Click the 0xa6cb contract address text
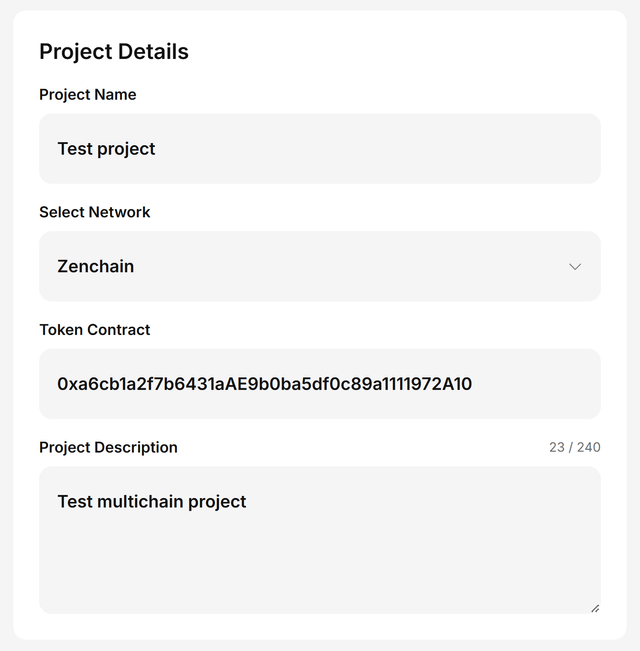The width and height of the screenshot is (640, 651). [x=264, y=384]
